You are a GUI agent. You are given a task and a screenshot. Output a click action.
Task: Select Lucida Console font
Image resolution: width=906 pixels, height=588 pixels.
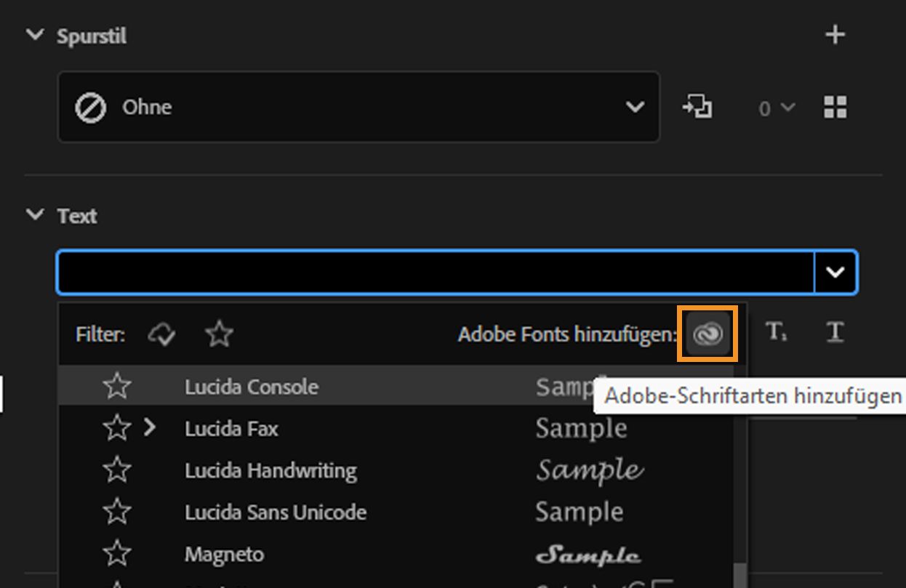click(252, 387)
